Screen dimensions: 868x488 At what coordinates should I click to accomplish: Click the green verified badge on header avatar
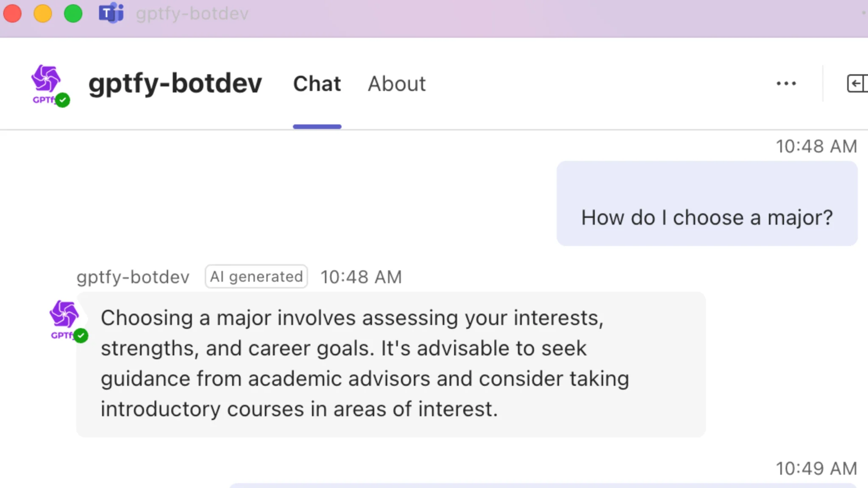(63, 100)
